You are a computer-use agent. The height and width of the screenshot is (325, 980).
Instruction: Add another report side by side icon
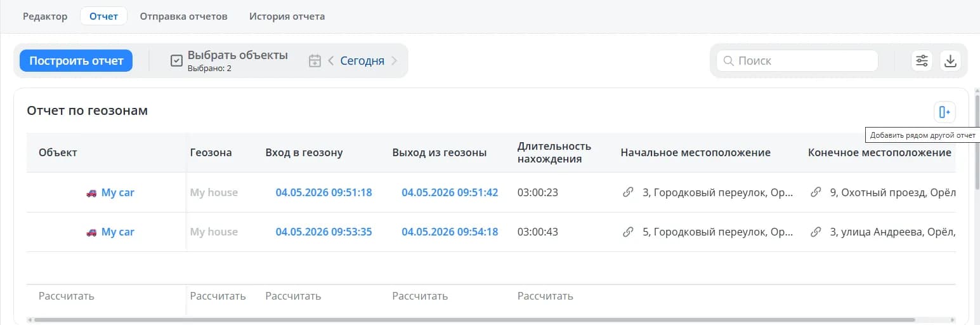tap(944, 112)
